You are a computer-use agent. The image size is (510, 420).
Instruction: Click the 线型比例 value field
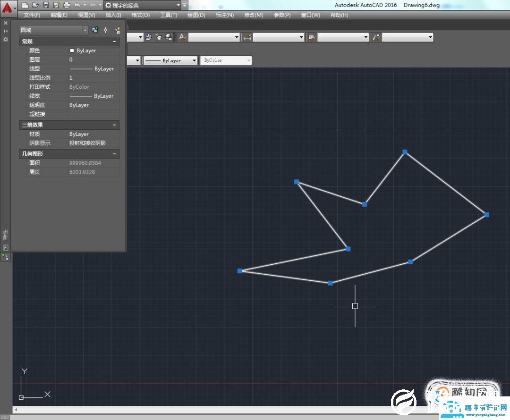[x=93, y=78]
